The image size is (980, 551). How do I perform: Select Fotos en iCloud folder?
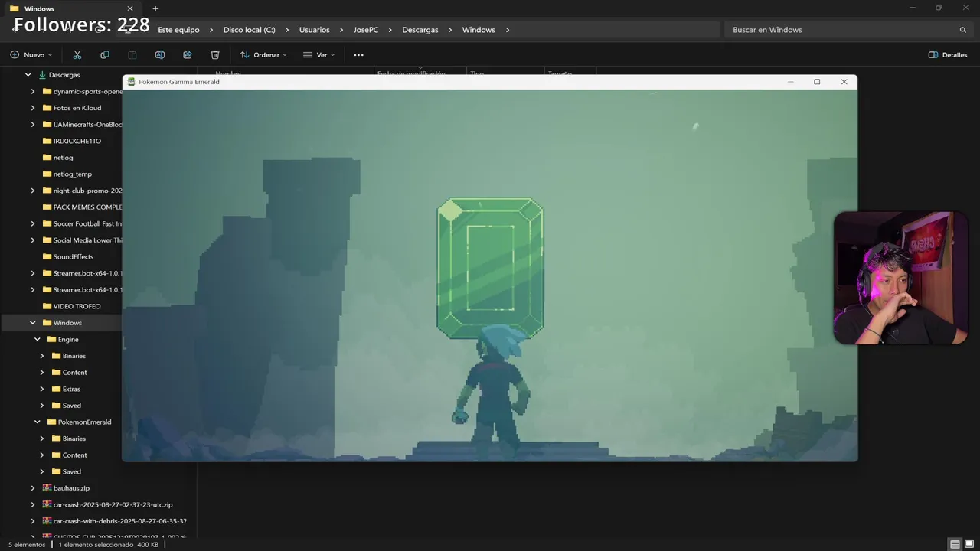click(x=77, y=108)
